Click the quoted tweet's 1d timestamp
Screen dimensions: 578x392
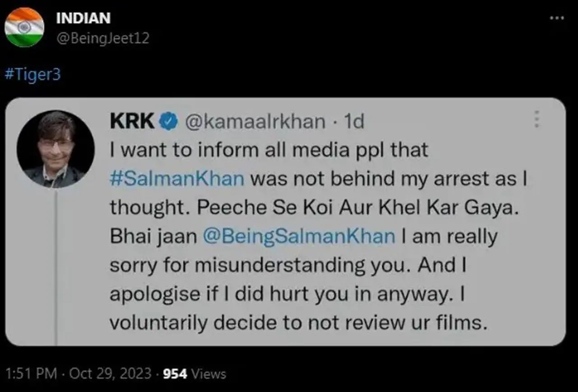(354, 121)
